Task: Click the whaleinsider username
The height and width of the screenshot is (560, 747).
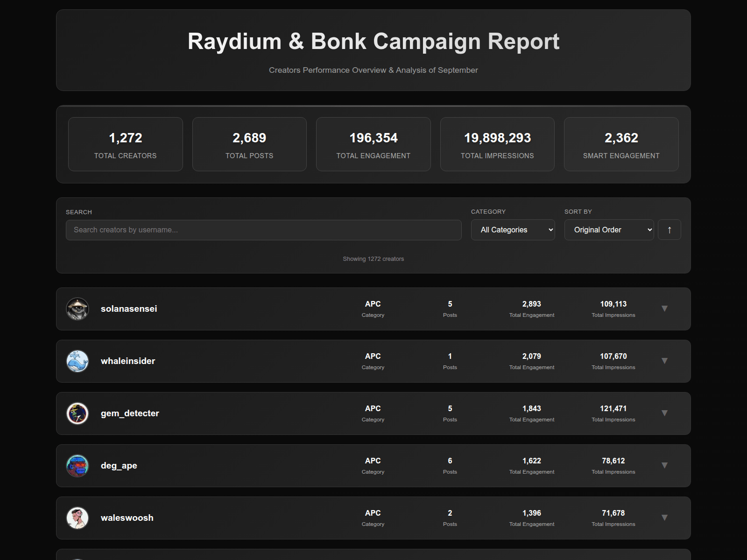Action: [128, 361]
